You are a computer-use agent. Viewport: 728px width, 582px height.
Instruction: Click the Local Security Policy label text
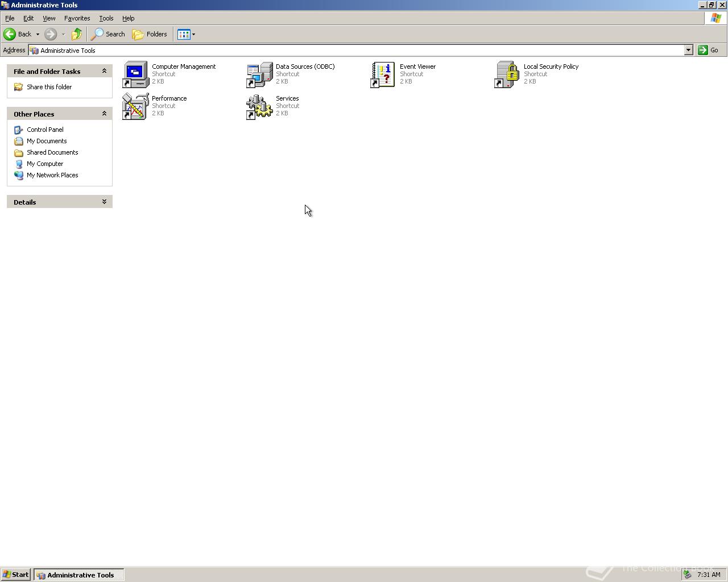[x=551, y=66]
